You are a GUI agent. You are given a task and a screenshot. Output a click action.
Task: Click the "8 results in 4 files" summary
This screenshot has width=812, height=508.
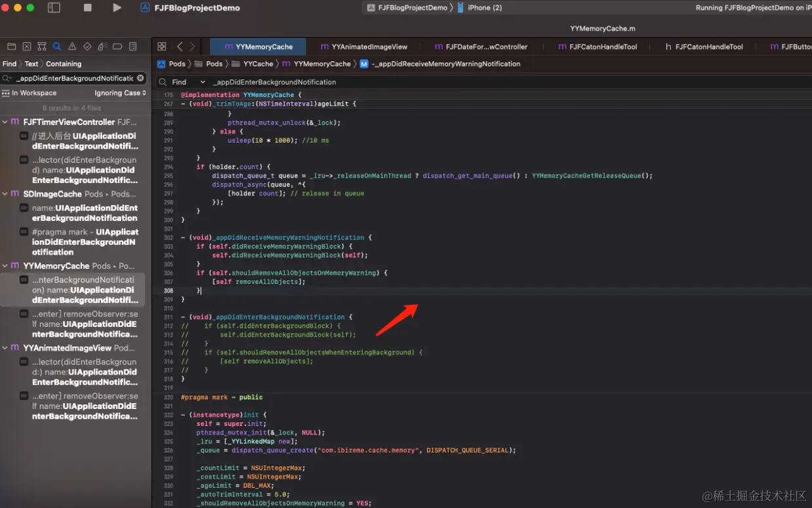[72, 108]
